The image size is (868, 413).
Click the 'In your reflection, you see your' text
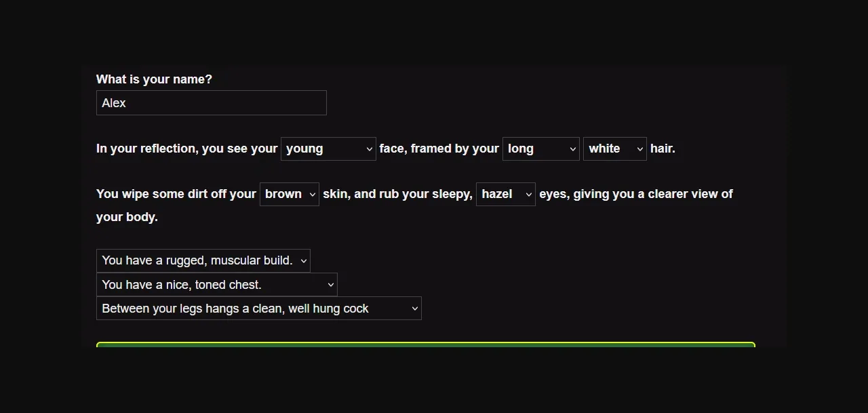tap(186, 149)
